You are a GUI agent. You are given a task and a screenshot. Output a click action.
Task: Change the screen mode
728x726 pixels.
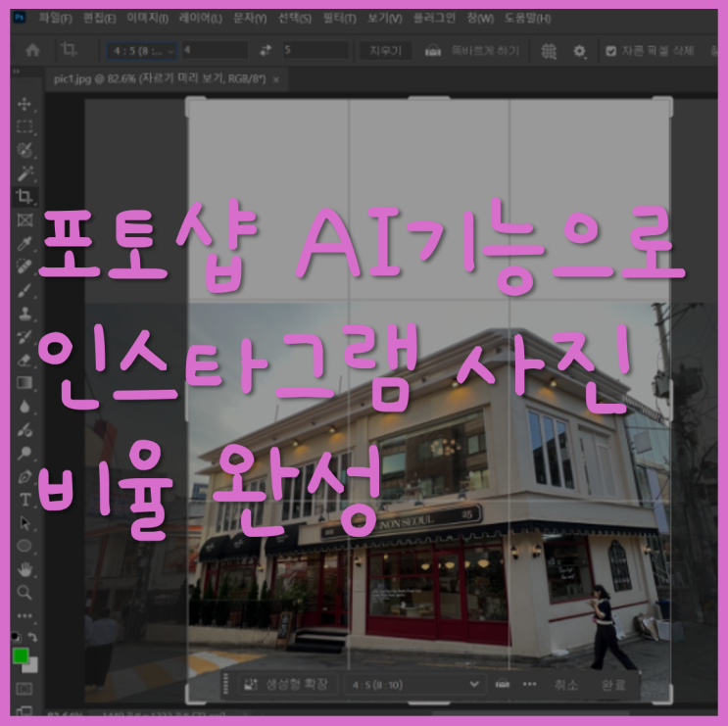[x=24, y=710]
